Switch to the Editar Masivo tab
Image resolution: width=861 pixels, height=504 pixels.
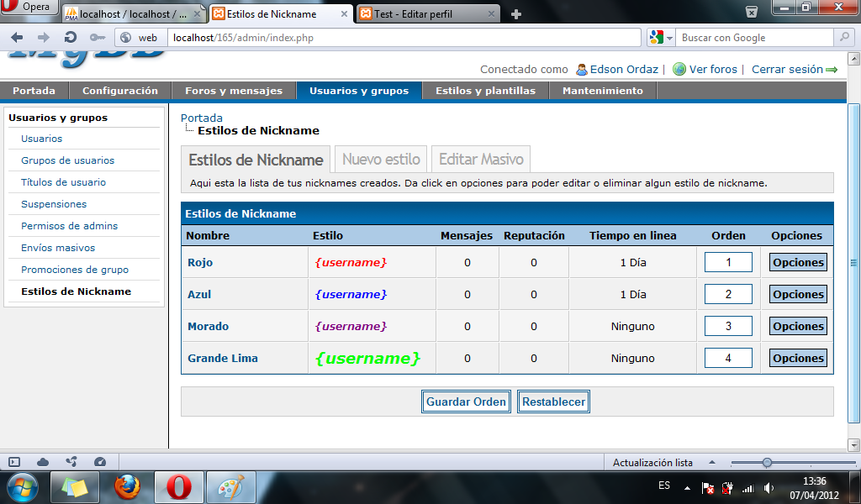coord(481,159)
